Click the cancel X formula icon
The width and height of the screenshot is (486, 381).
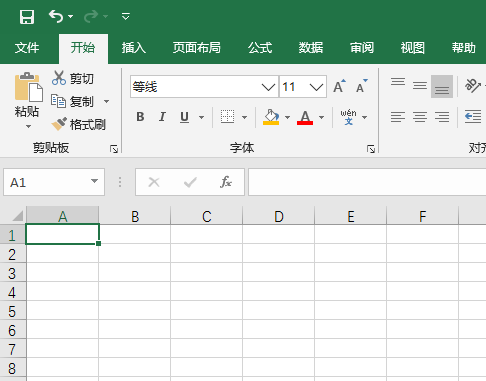pyautogui.click(x=154, y=182)
